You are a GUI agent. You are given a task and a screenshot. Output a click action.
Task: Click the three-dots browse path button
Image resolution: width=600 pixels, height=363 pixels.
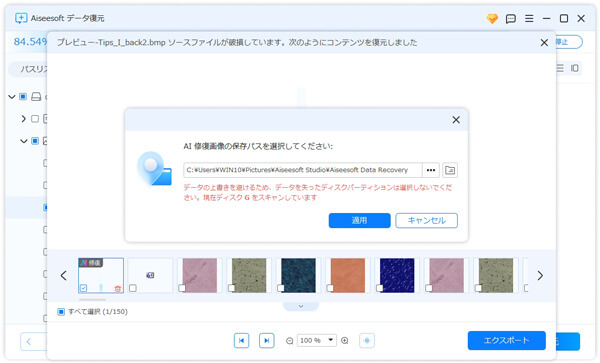[x=431, y=170]
